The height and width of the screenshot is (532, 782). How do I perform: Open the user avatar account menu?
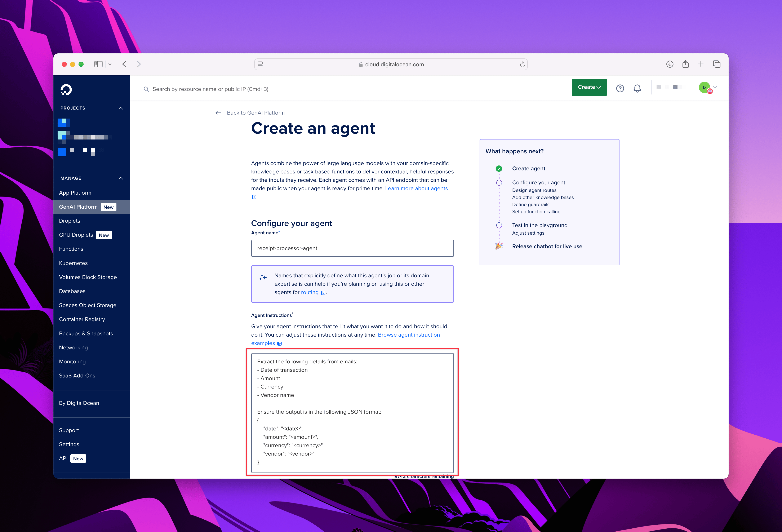click(708, 88)
